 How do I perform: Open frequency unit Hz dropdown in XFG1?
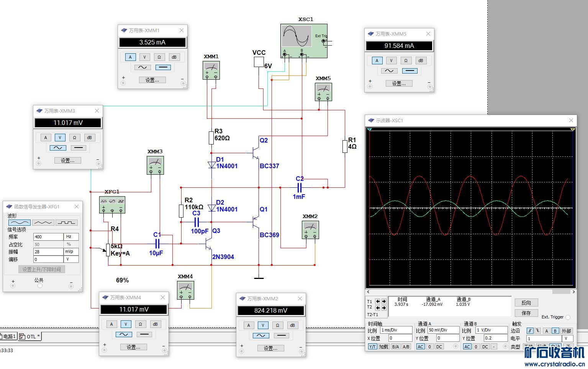(72, 237)
